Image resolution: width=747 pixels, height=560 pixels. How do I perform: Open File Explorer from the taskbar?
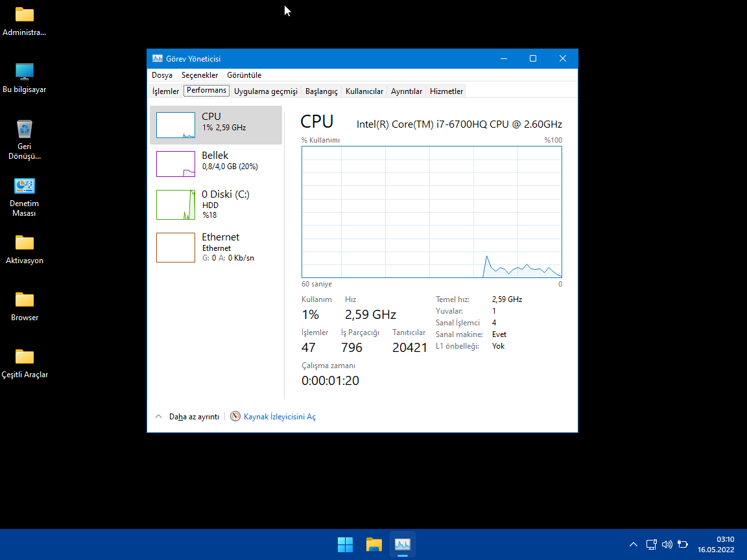(373, 544)
